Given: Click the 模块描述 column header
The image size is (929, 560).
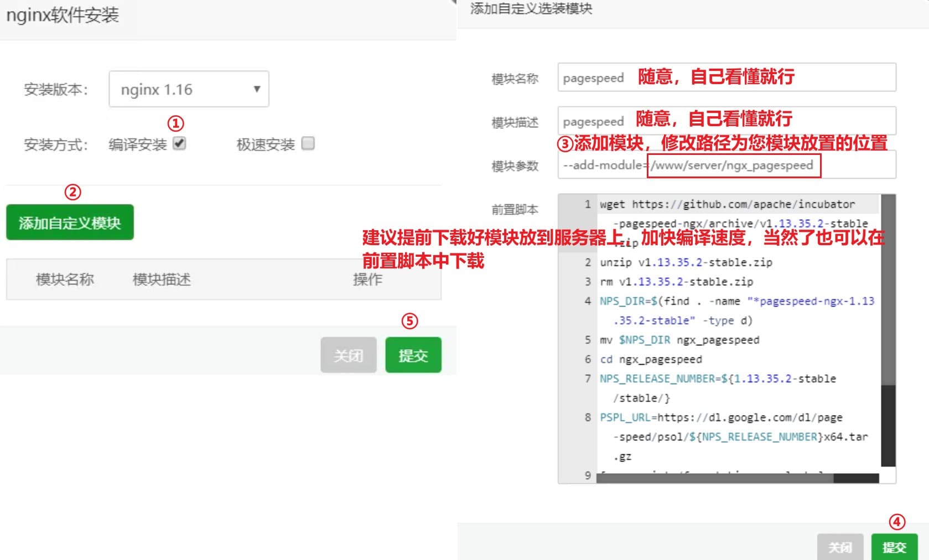Looking at the screenshot, I should click(162, 279).
